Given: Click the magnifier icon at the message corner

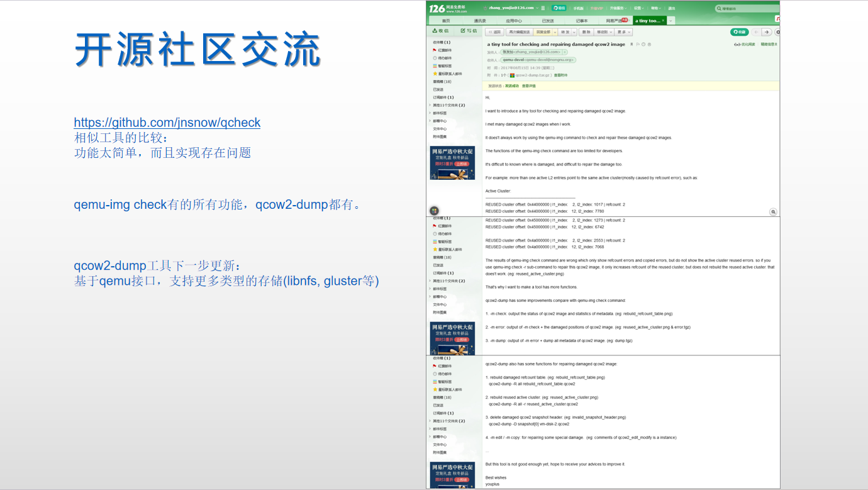Looking at the screenshot, I should pyautogui.click(x=773, y=212).
